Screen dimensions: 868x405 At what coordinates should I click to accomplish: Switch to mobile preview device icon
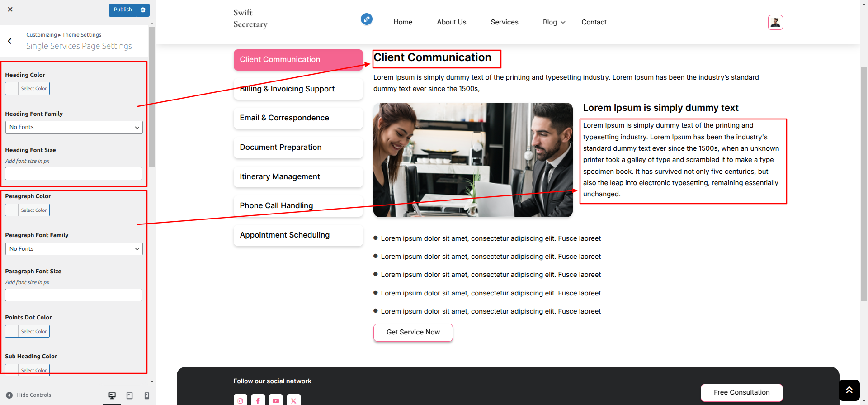(x=146, y=395)
